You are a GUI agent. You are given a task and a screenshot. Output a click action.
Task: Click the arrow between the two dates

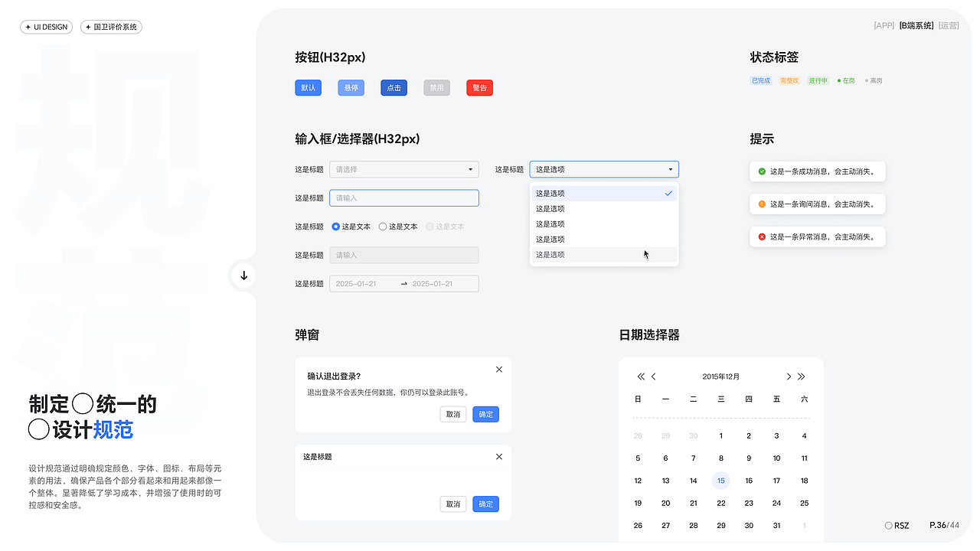point(404,284)
